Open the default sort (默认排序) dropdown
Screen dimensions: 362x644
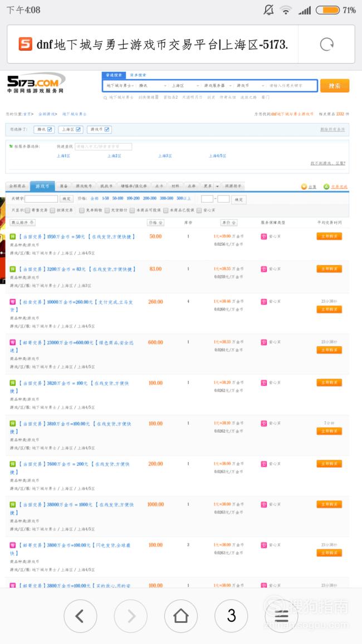click(23, 222)
